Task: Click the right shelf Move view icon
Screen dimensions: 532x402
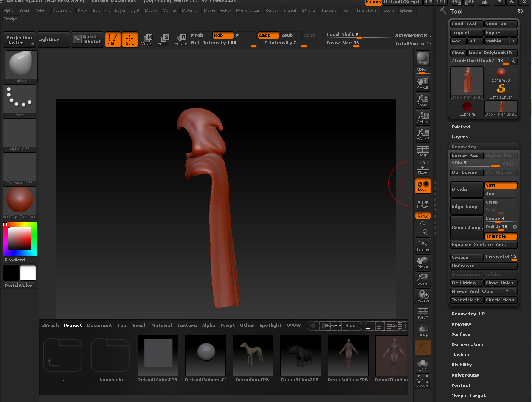Action: pos(422,262)
